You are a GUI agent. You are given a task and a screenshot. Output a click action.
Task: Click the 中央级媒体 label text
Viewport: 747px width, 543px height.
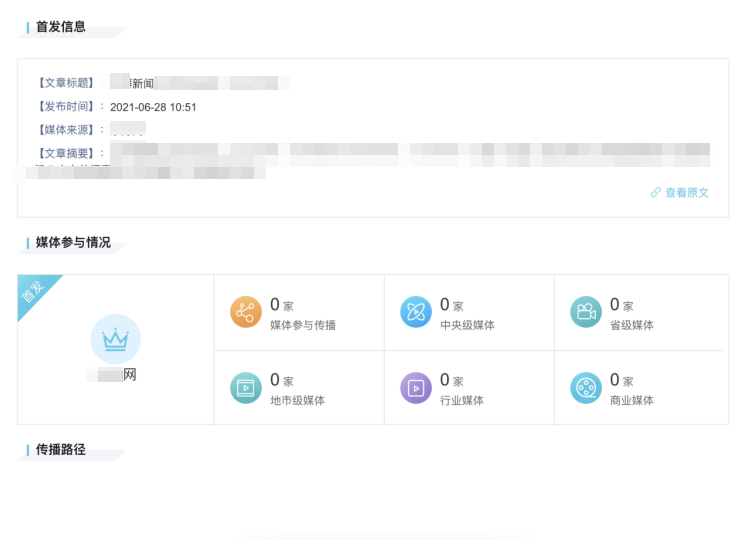click(467, 325)
